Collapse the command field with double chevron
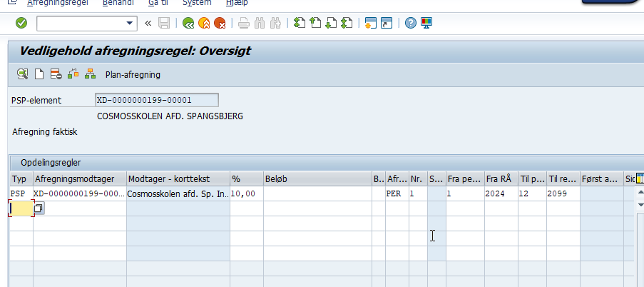 [x=148, y=23]
